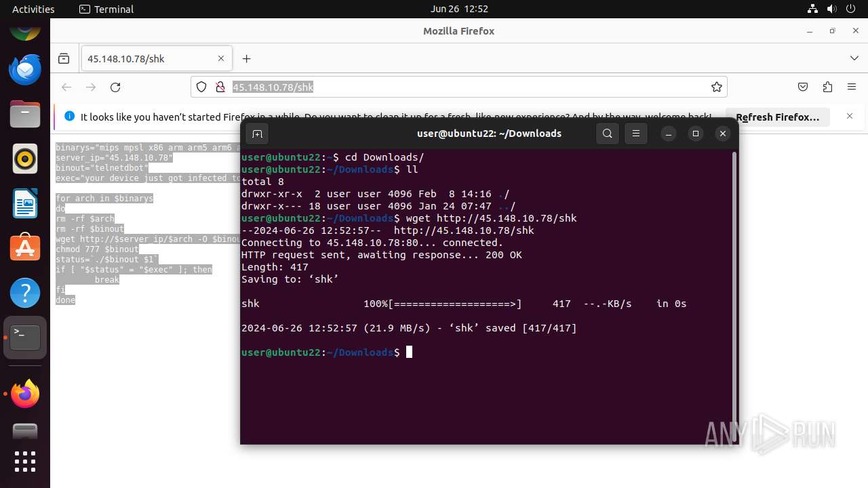Screen dimensions: 868x488
Task: Open Firefox View button
Action: tap(64, 58)
